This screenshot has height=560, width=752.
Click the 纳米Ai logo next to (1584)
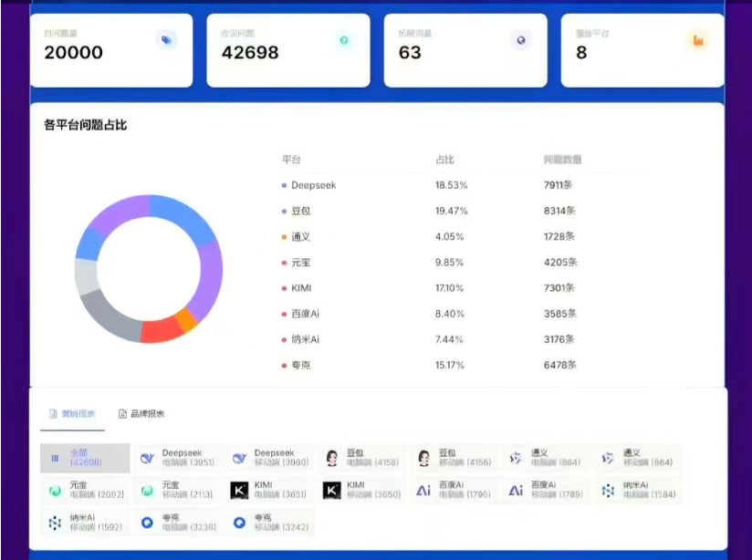point(608,491)
